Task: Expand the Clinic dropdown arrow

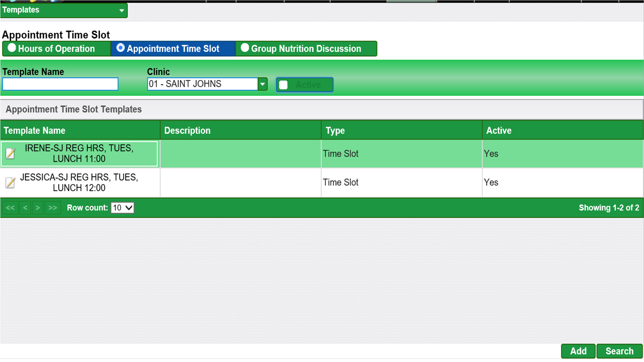Action: [262, 84]
